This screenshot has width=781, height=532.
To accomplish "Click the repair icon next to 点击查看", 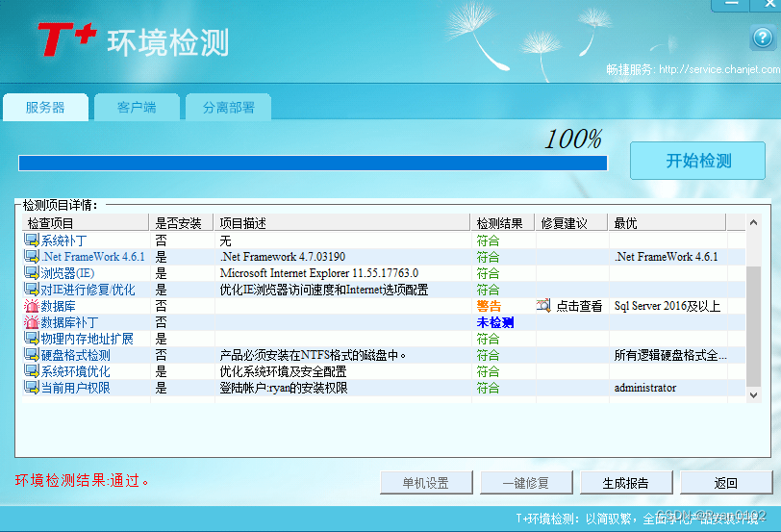I will point(543,305).
